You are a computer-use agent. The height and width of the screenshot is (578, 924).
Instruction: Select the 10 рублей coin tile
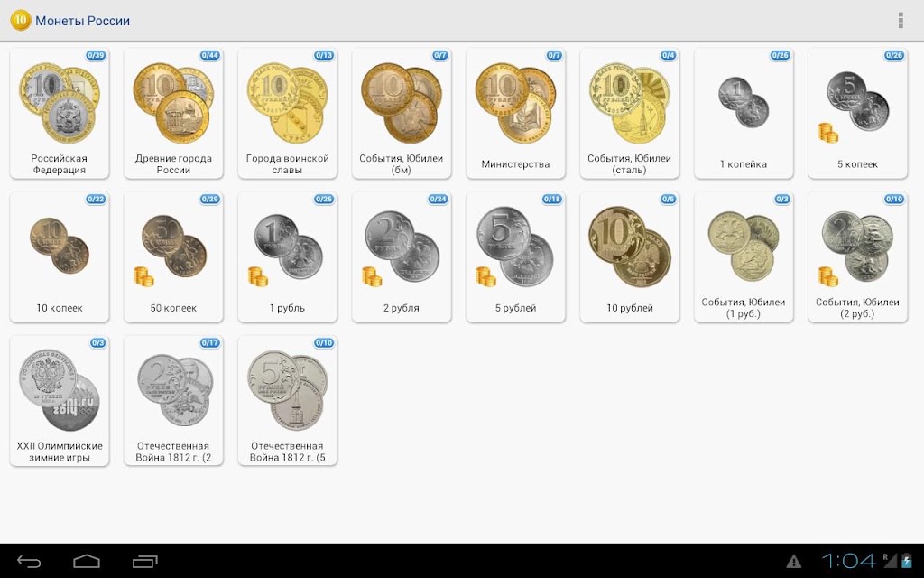(x=629, y=257)
